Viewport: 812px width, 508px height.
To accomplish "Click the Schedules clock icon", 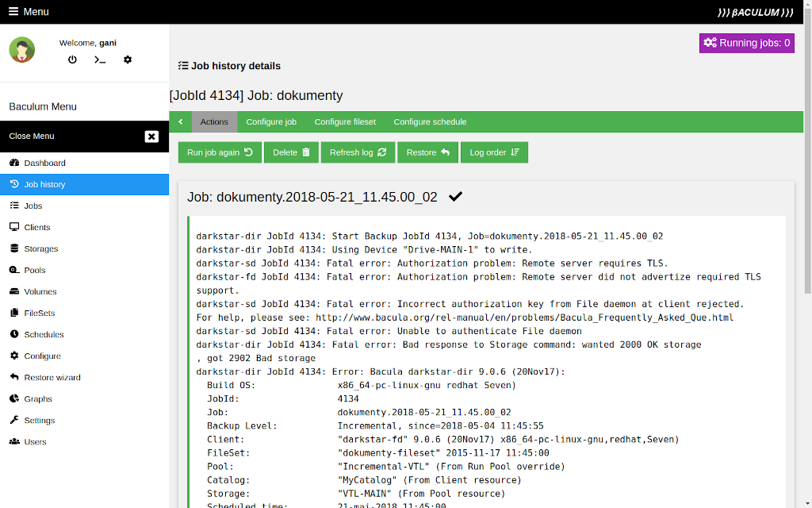I will [14, 334].
